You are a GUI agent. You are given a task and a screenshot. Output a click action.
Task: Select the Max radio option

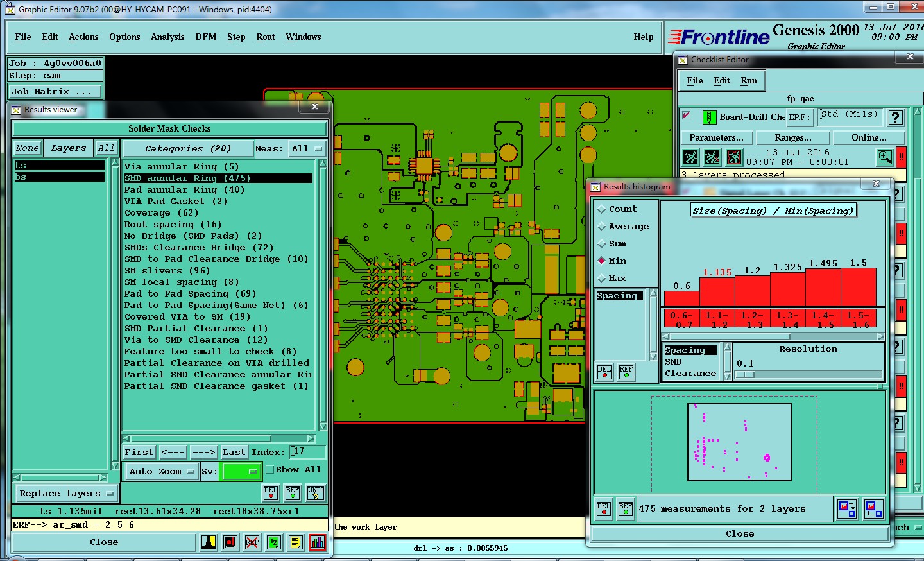612,279
